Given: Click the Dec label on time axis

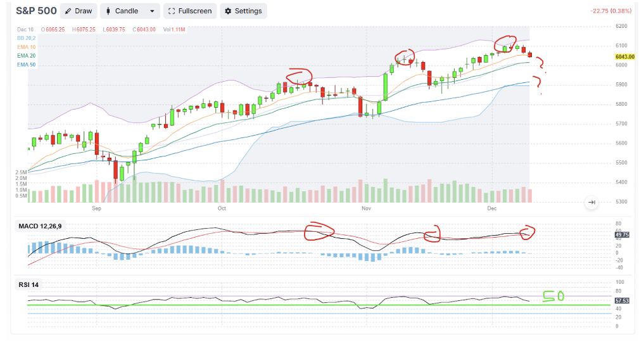Looking at the screenshot, I should (x=492, y=208).
